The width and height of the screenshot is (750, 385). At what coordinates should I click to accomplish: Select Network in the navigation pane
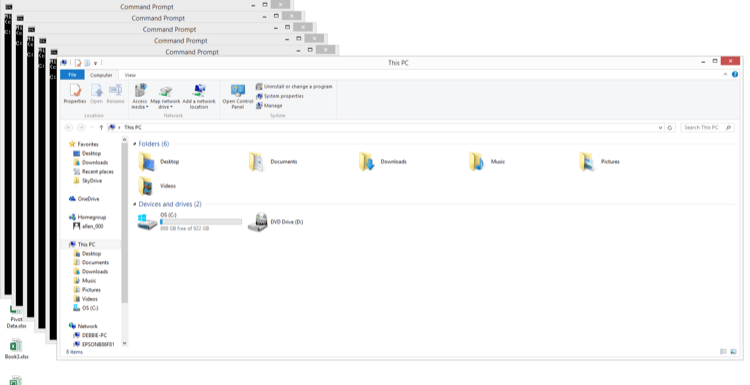coord(83,326)
